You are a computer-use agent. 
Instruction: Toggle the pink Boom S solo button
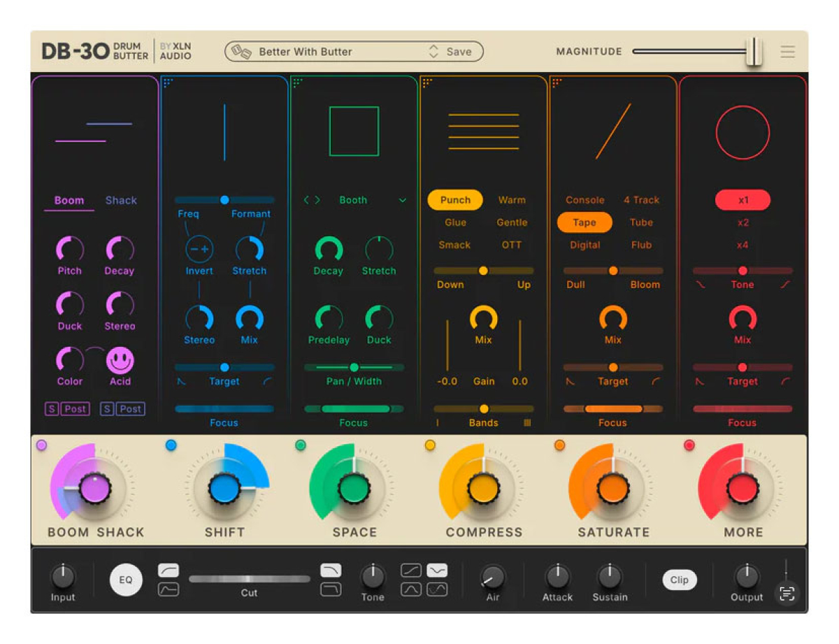click(51, 409)
